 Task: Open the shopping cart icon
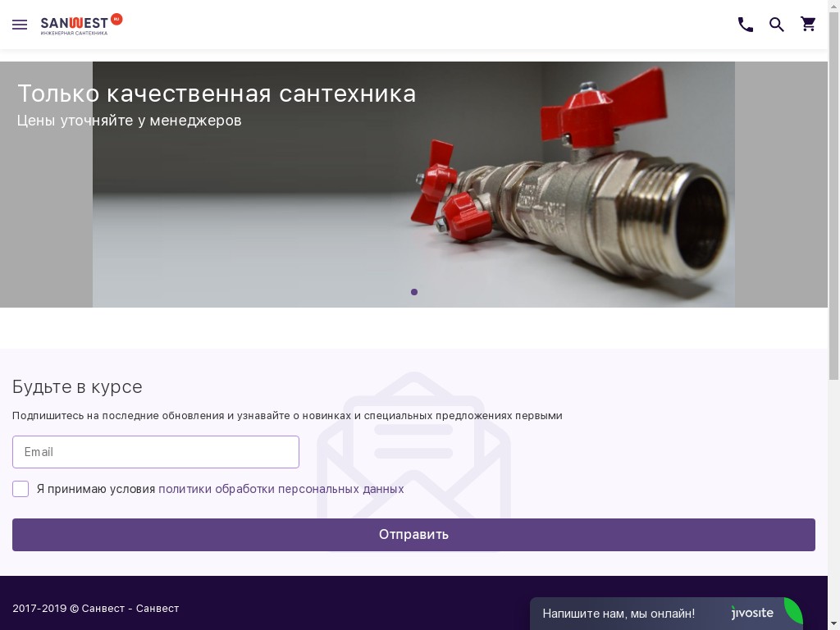pos(808,24)
